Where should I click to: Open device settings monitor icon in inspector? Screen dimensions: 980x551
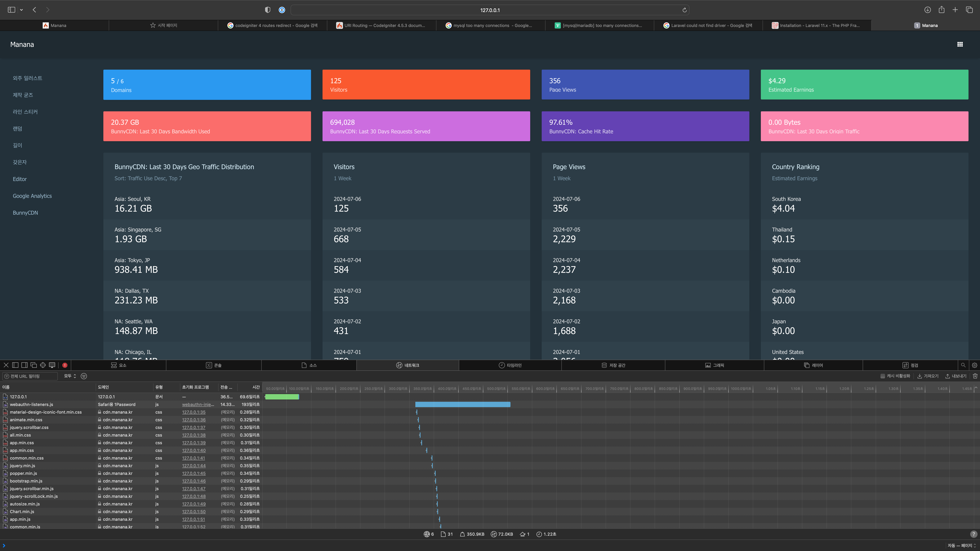click(x=52, y=365)
